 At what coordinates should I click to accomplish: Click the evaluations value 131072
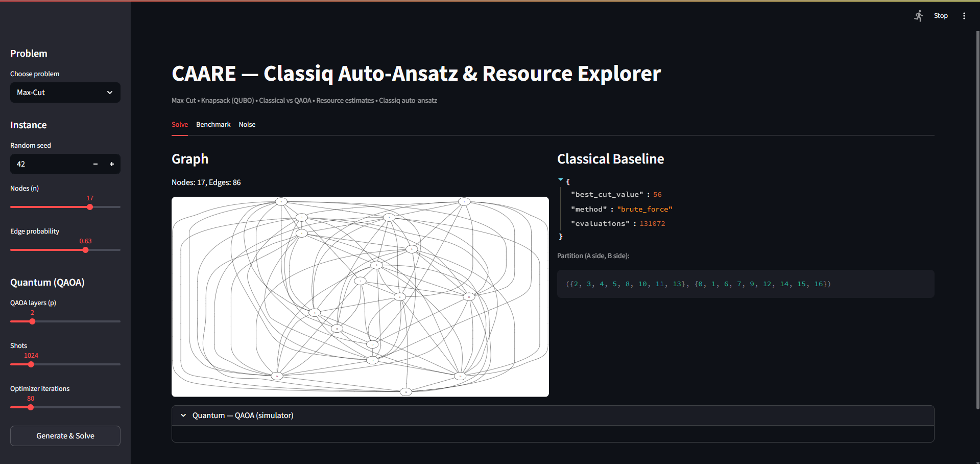652,224
